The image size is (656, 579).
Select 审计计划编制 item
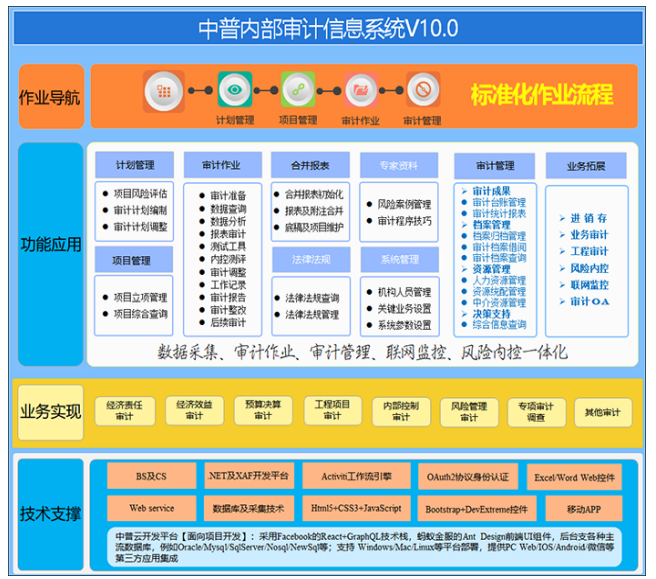click(x=140, y=210)
